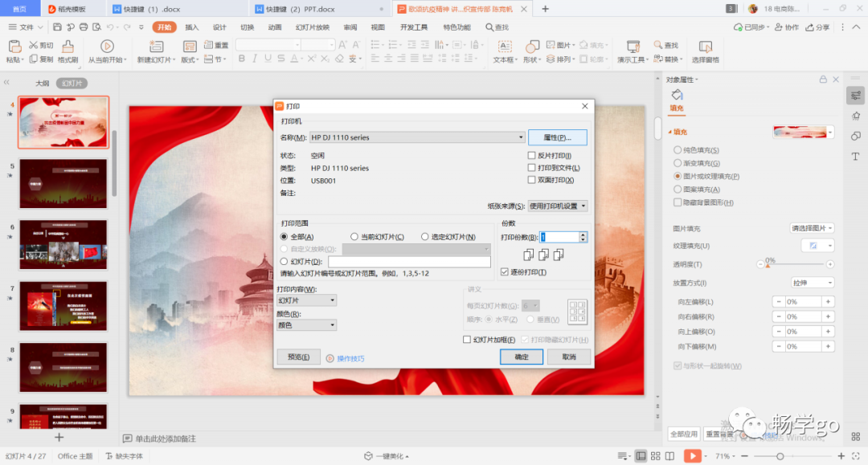The image size is (868, 465).
Task: Open the Picture Fill (请选择图片) dropdown
Action: click(x=812, y=228)
